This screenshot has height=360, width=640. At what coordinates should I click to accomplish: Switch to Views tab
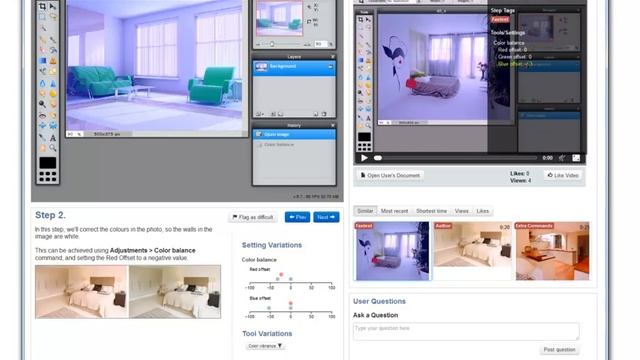(462, 211)
